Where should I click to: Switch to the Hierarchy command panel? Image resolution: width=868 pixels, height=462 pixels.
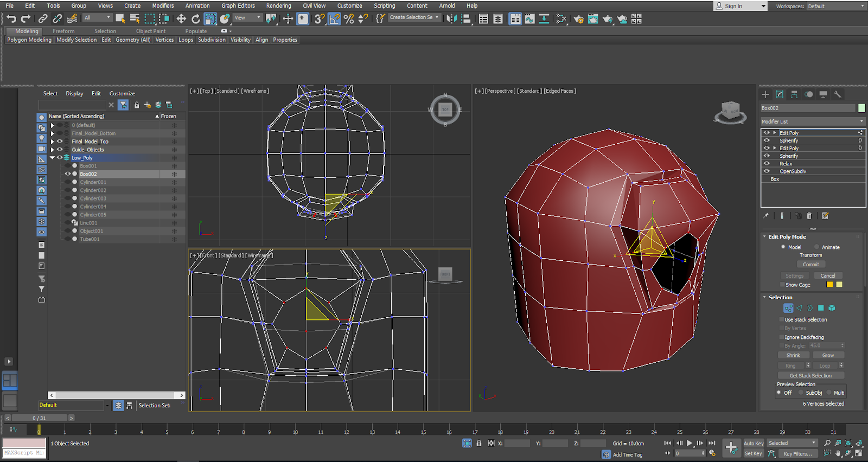coord(794,94)
